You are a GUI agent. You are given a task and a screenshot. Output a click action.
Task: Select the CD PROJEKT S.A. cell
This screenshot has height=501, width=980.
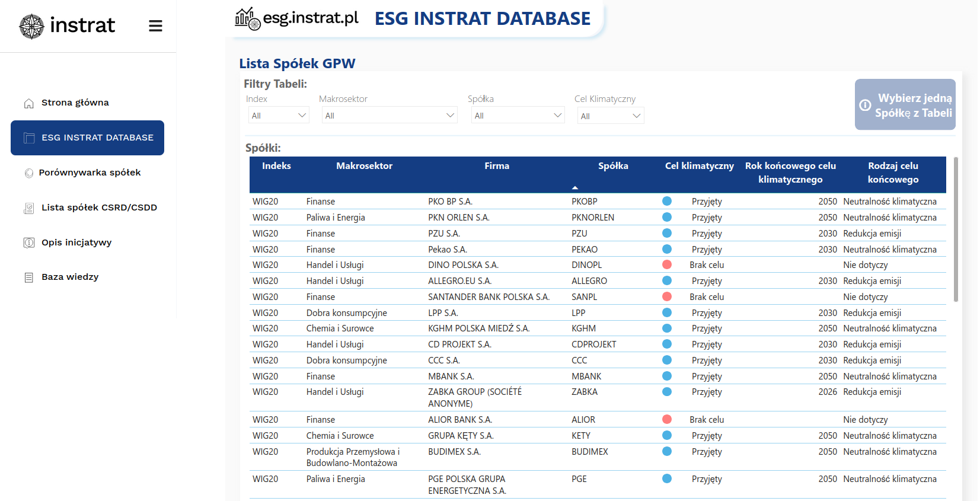[x=459, y=344]
